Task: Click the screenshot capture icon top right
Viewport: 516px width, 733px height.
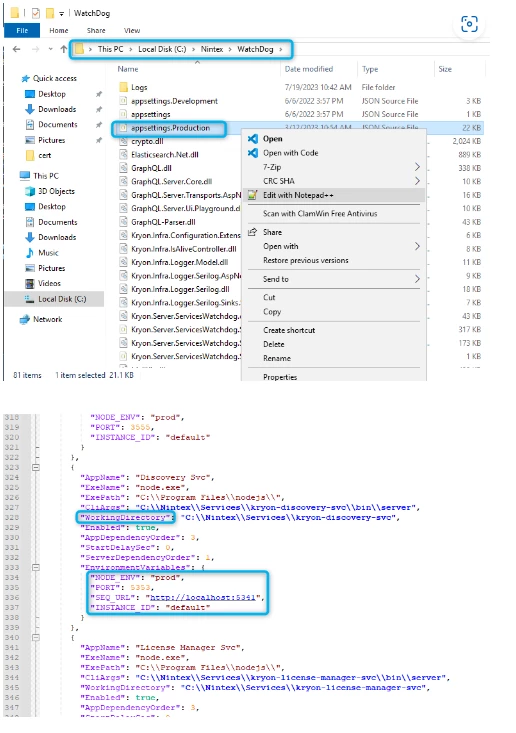Action: (x=469, y=24)
